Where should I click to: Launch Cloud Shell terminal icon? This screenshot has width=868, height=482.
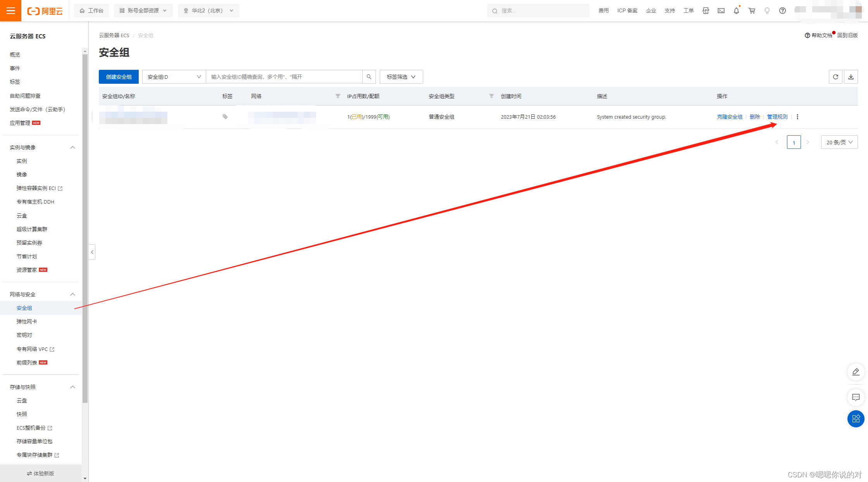click(x=721, y=11)
